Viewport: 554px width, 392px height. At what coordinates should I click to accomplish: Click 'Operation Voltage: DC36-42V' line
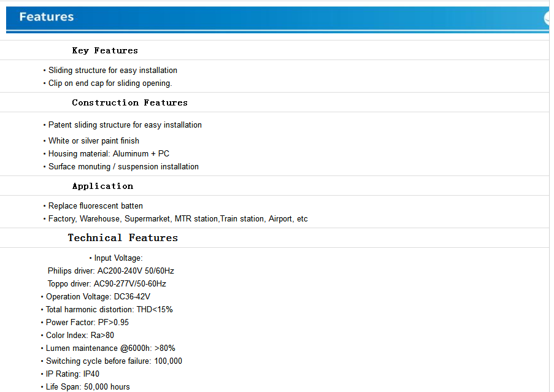[x=98, y=297]
